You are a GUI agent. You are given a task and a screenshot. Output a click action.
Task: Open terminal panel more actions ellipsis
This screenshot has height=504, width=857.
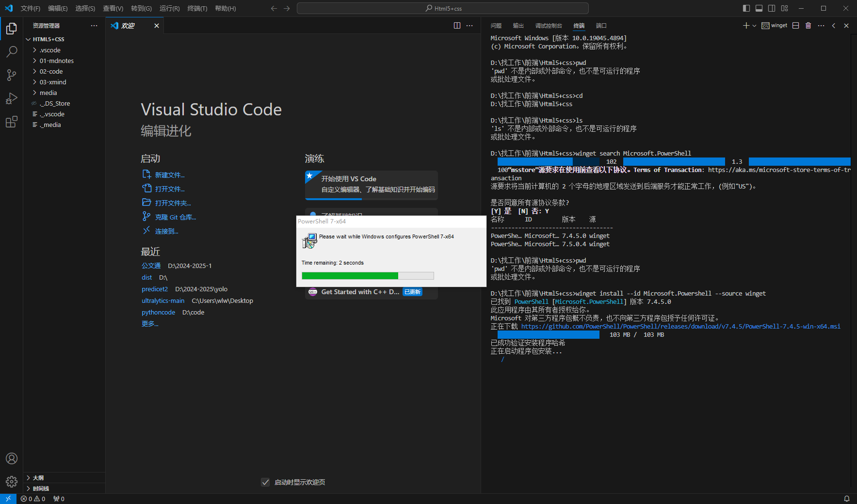821,26
